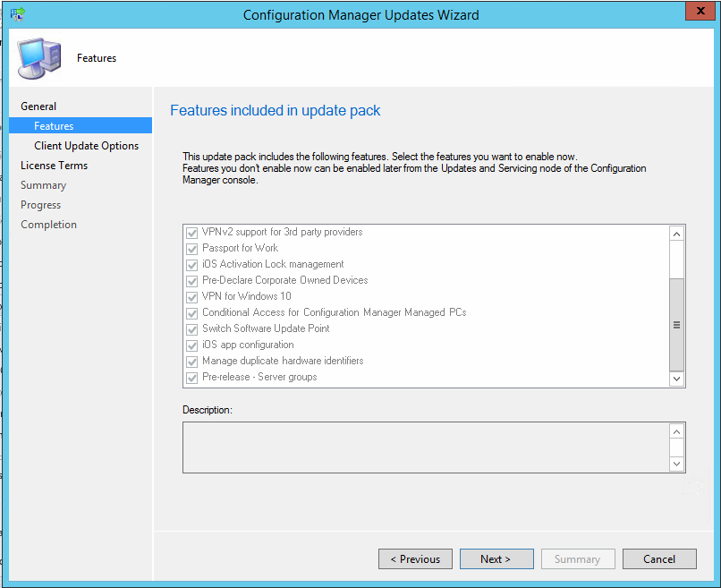This screenshot has height=588, width=721.
Task: Click the 'Switch Software Update Point' feature label
Action: click(x=266, y=328)
